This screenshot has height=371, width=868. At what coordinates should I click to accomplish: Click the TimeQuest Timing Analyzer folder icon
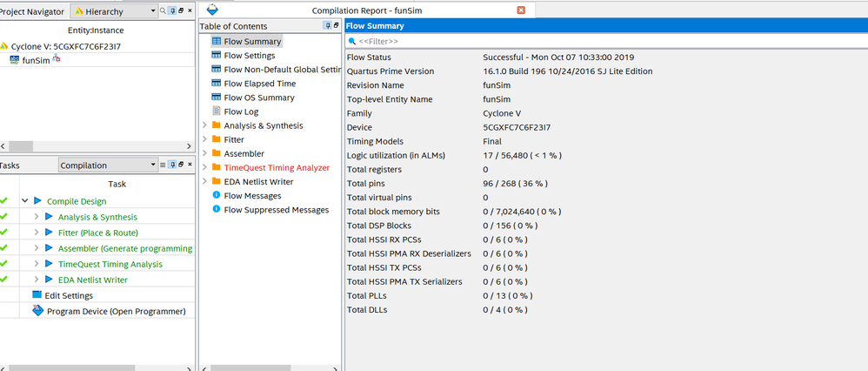coord(216,167)
